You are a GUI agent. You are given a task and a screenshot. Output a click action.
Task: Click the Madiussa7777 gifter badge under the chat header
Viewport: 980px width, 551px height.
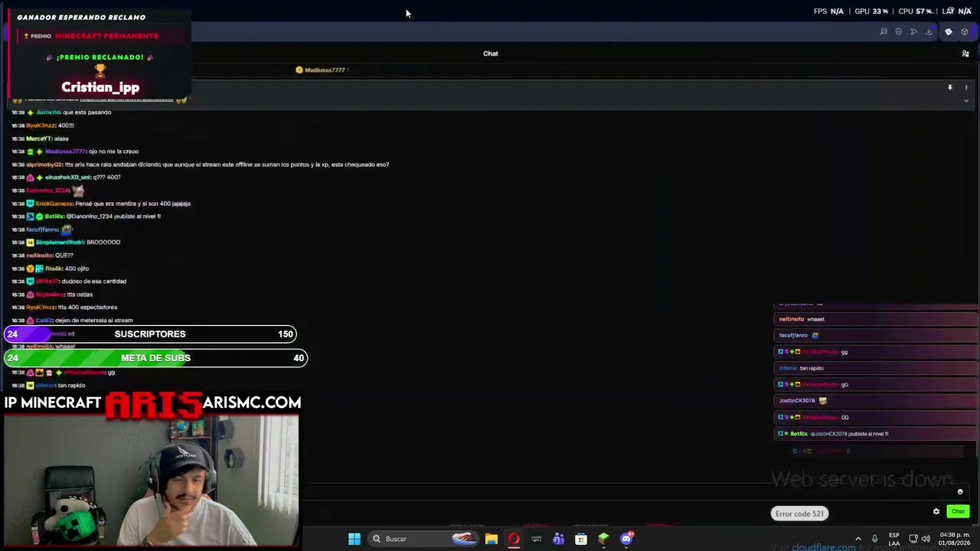tap(322, 70)
